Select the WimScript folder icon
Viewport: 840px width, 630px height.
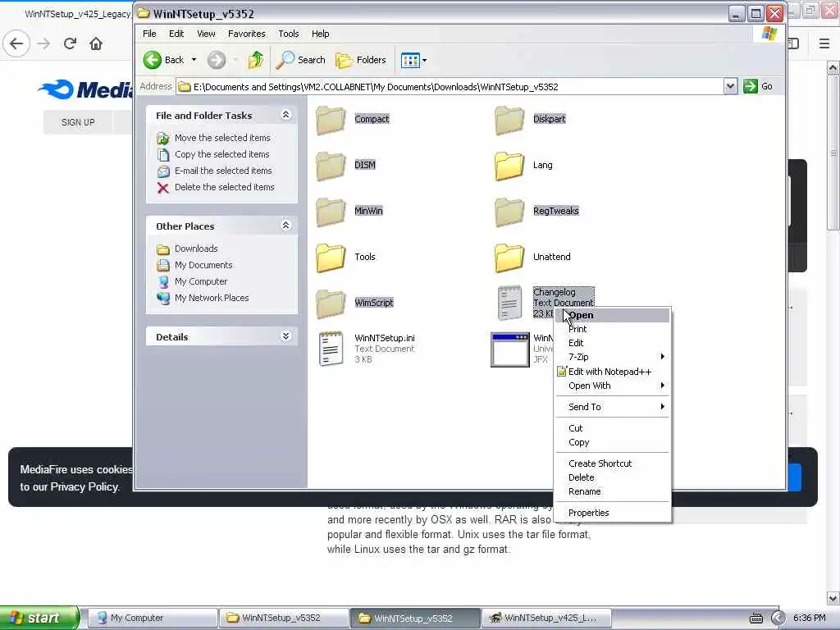[x=331, y=304]
